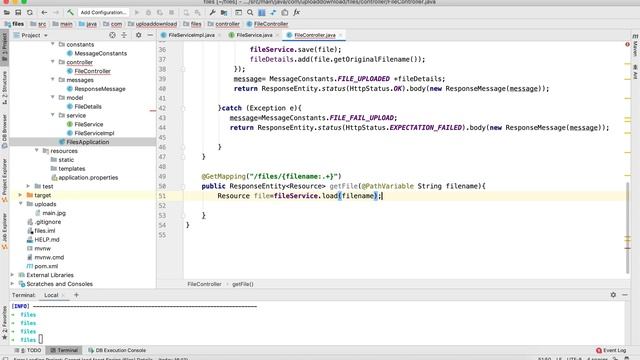Screen dimensions: 640x360
Task: Collapse the model folder
Action: [53, 98]
